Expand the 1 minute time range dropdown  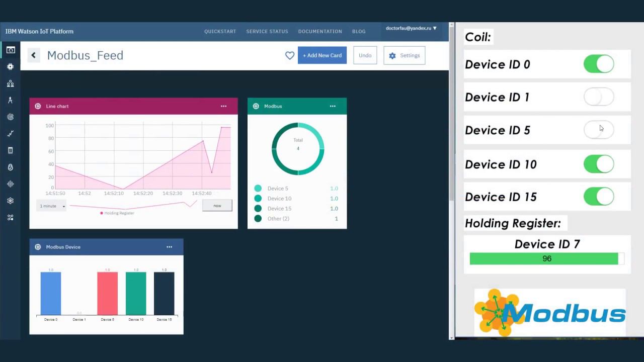click(51, 206)
